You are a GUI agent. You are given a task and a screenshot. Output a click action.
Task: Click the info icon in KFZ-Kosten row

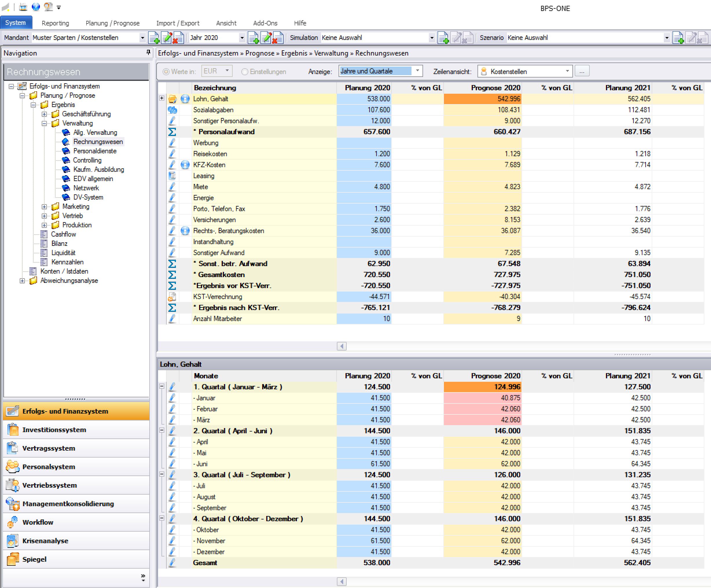point(185,165)
